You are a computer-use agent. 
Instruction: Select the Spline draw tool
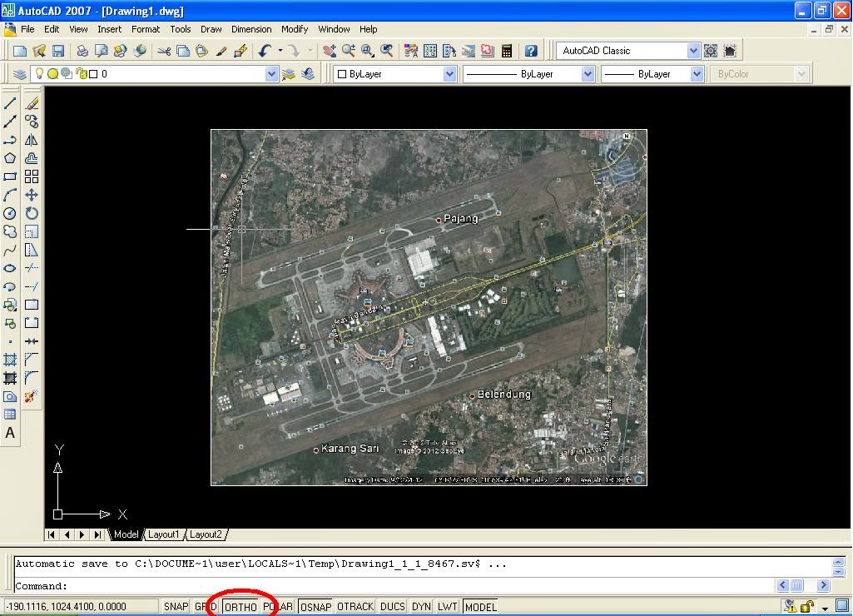pyautogui.click(x=10, y=251)
